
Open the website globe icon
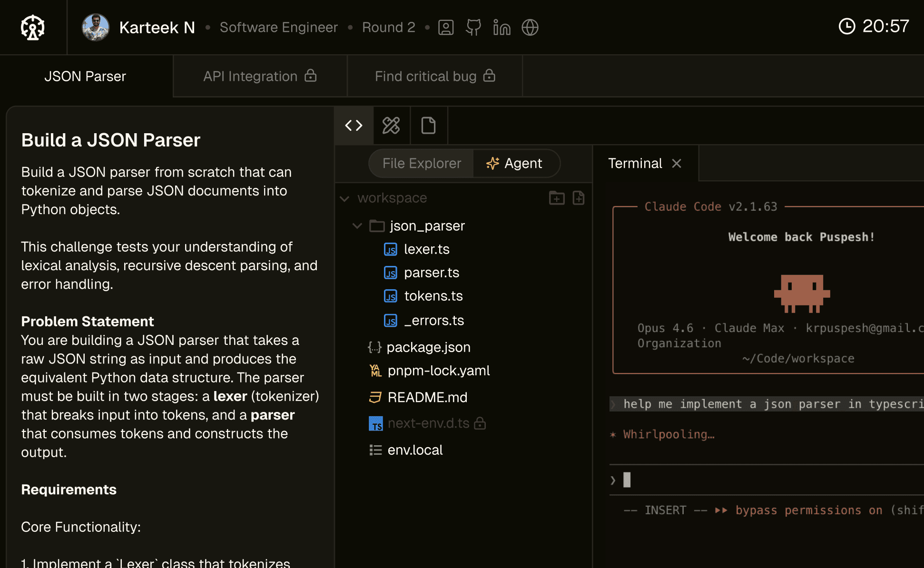tap(530, 27)
